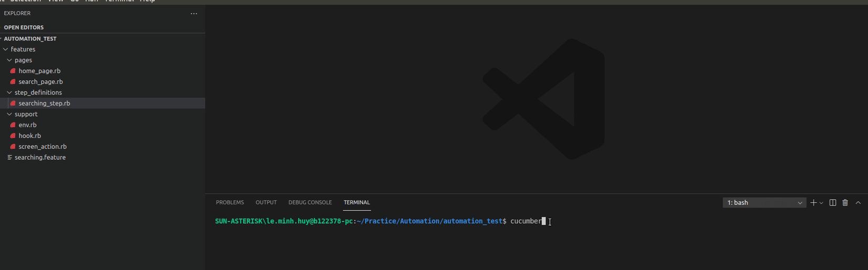The height and width of the screenshot is (270, 868).
Task: Open launch profile arrow beside the plus
Action: coord(821,203)
